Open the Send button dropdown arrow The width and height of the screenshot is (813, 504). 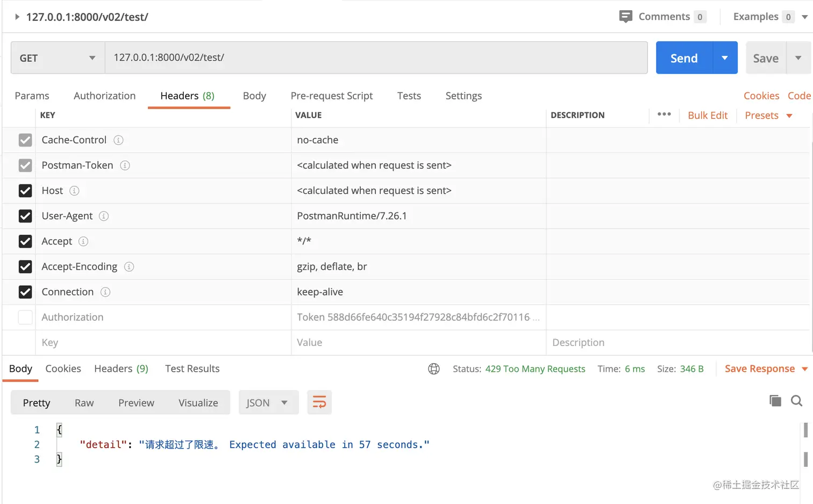[x=725, y=57]
